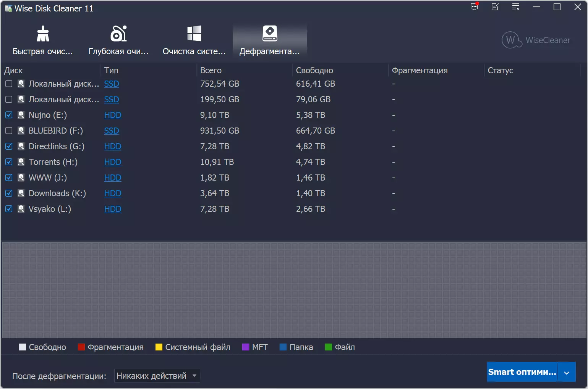Check the 752,54 GB local disk checkbox

9,84
